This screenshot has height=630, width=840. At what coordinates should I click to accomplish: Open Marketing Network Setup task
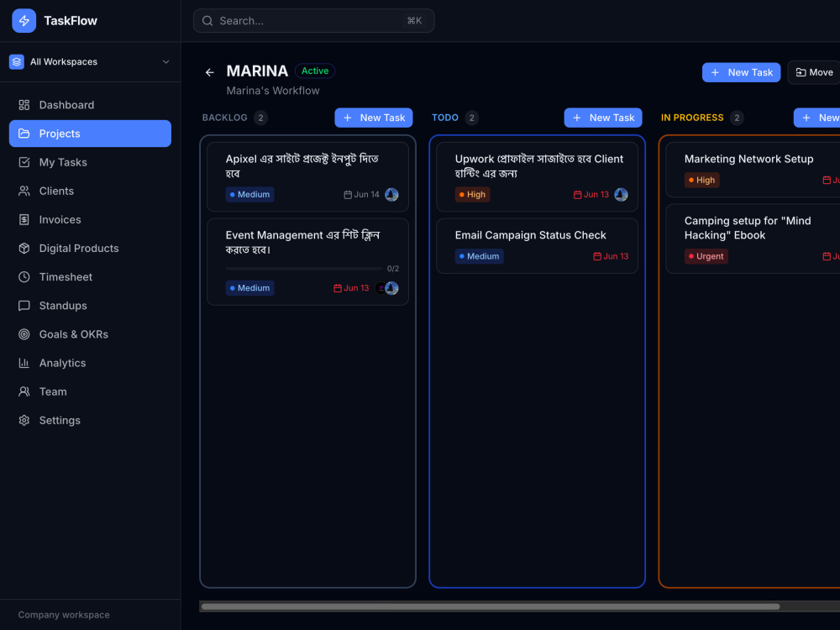[x=753, y=170]
